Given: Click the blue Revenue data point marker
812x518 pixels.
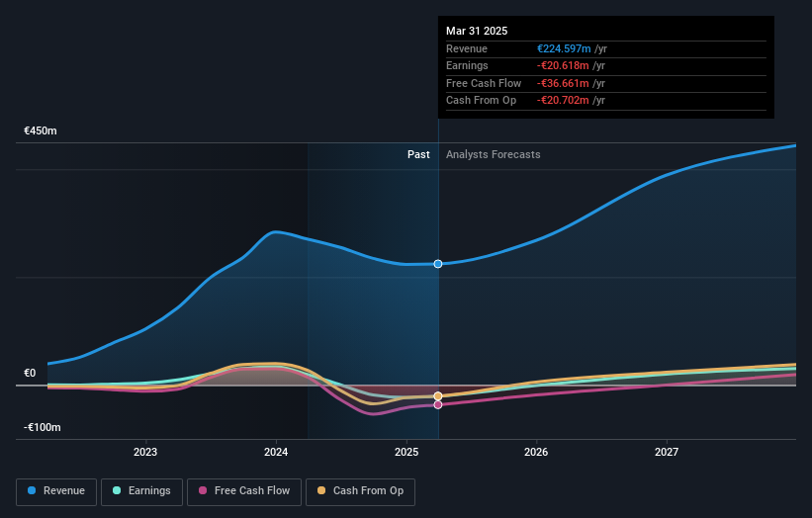Looking at the screenshot, I should coord(438,264).
